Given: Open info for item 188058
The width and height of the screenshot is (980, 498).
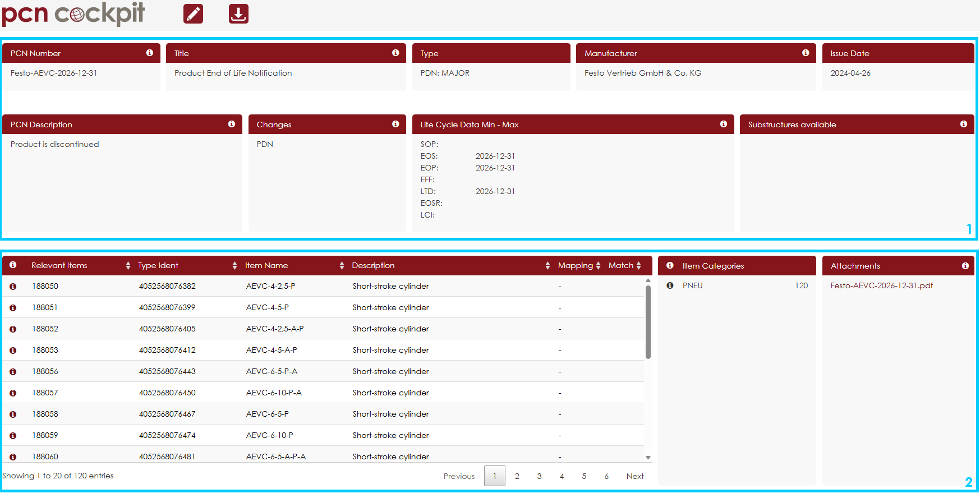Looking at the screenshot, I should pyautogui.click(x=13, y=414).
